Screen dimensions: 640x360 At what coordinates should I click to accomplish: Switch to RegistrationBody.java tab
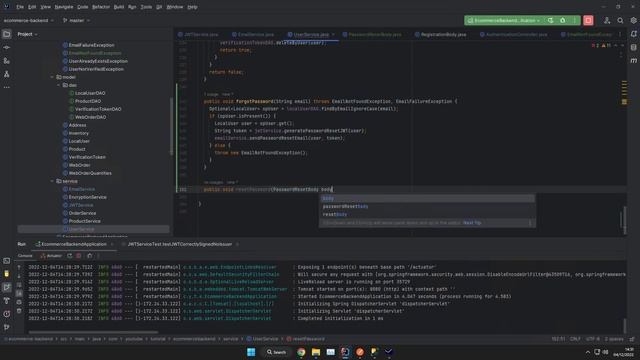pos(440,35)
